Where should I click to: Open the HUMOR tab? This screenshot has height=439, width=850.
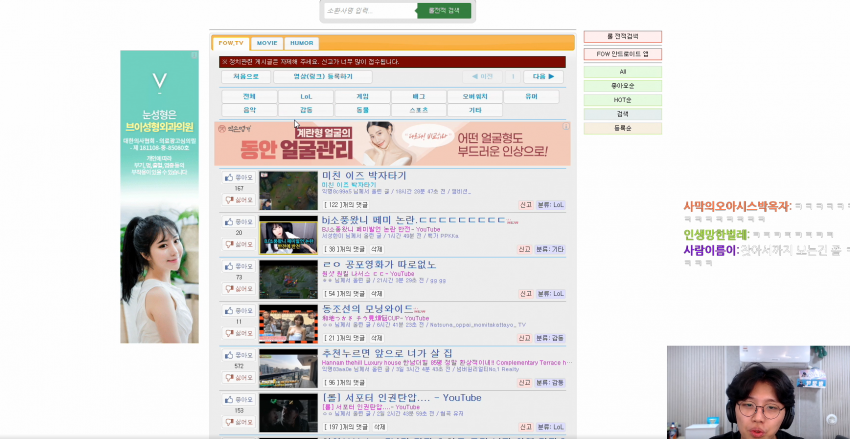[301, 43]
